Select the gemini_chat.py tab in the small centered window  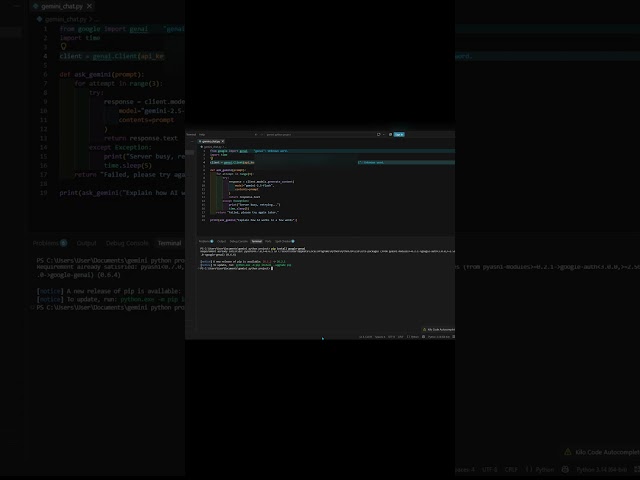[209, 141]
